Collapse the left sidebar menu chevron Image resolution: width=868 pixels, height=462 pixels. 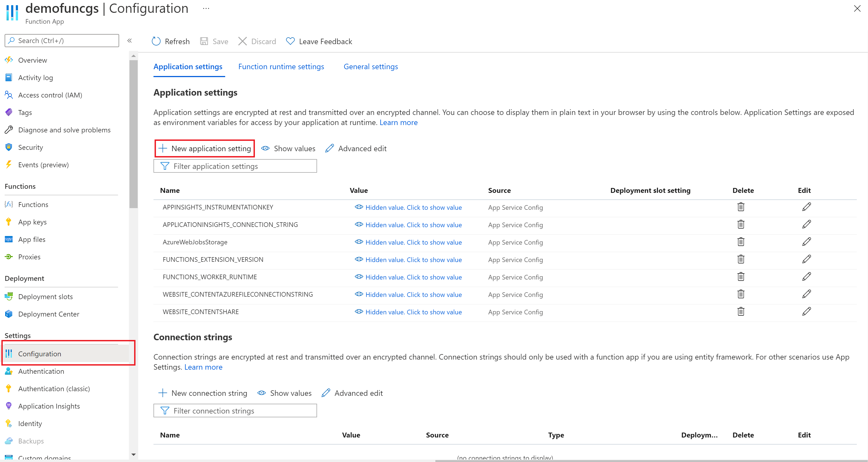point(129,41)
